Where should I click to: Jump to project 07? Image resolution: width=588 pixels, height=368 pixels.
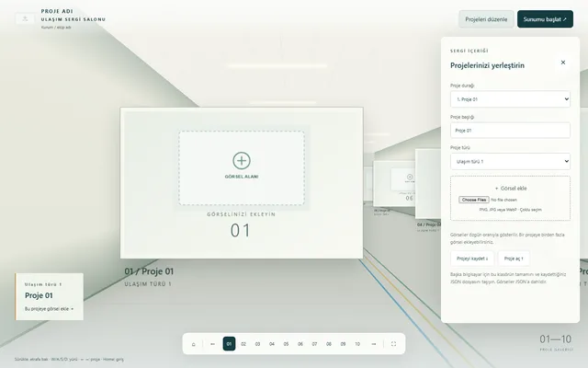[314, 344]
